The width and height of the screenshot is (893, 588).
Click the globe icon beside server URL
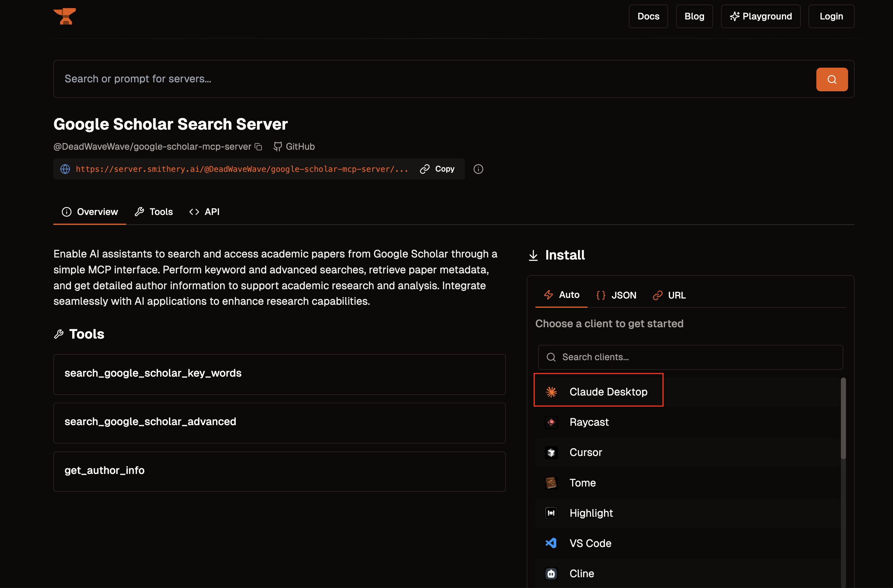point(65,169)
